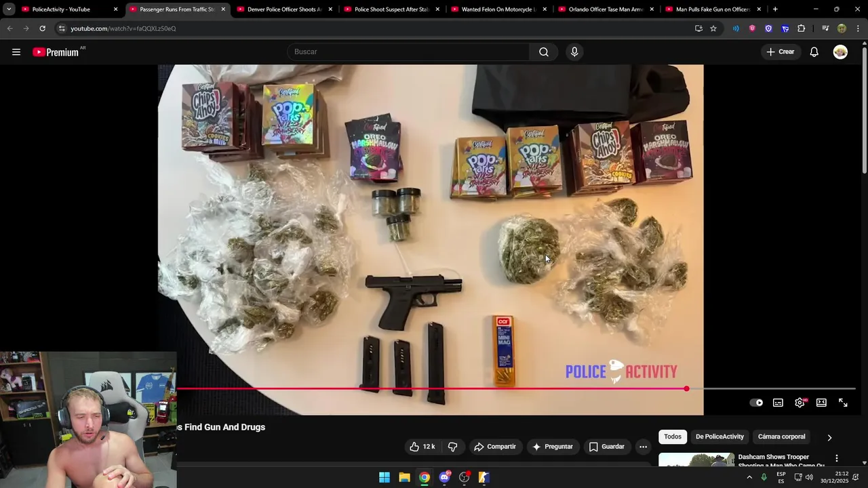Like the video with thumbs up
Image resolution: width=868 pixels, height=488 pixels.
coord(422,447)
